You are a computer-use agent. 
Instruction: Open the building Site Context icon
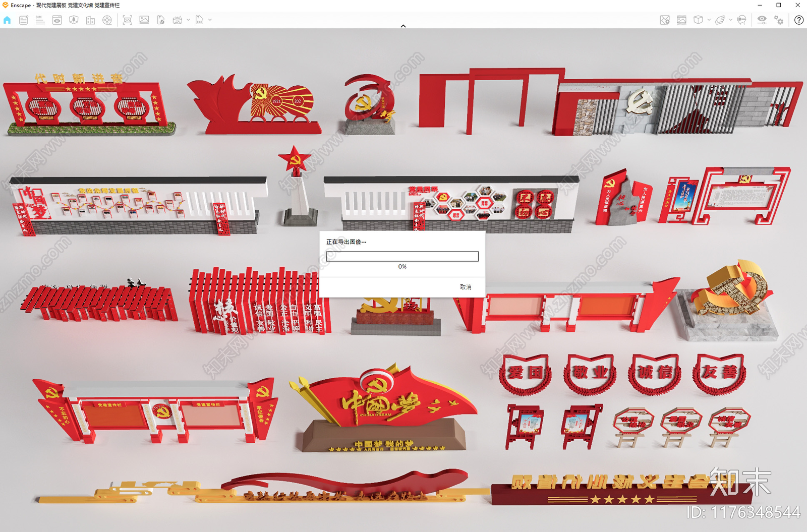coord(90,20)
